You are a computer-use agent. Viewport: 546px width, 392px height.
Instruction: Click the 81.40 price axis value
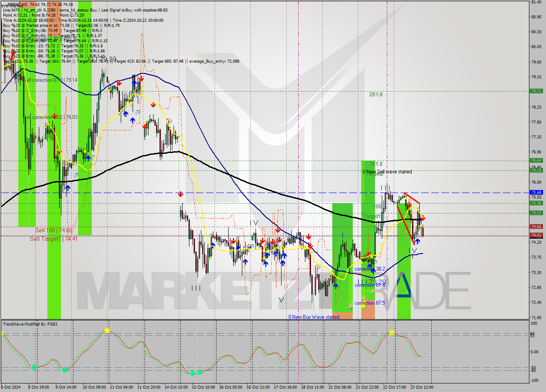pos(536,2)
